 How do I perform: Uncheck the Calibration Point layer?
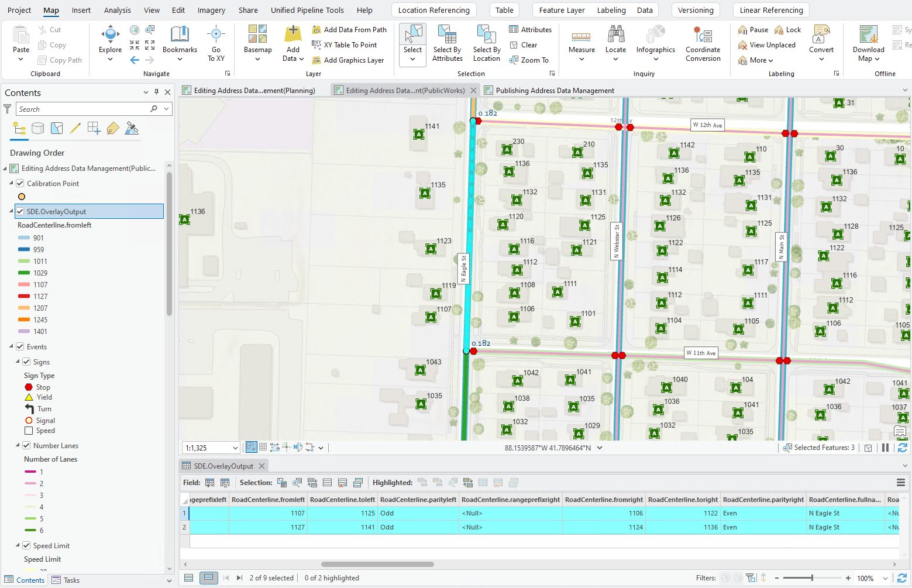pos(20,184)
